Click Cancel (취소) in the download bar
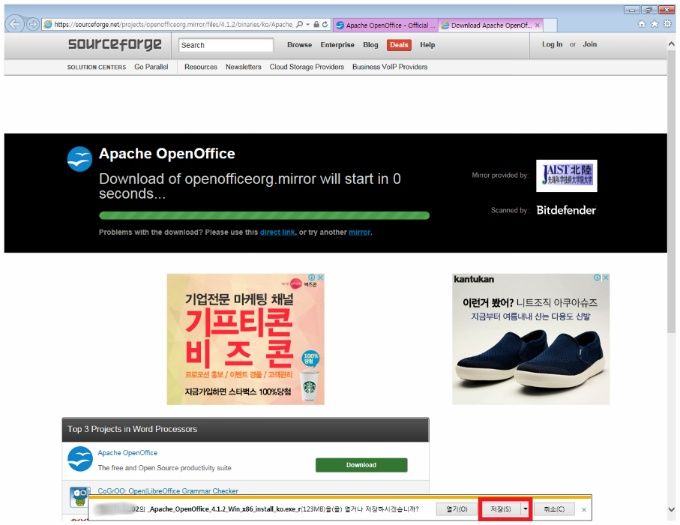680x525 pixels. tap(554, 509)
